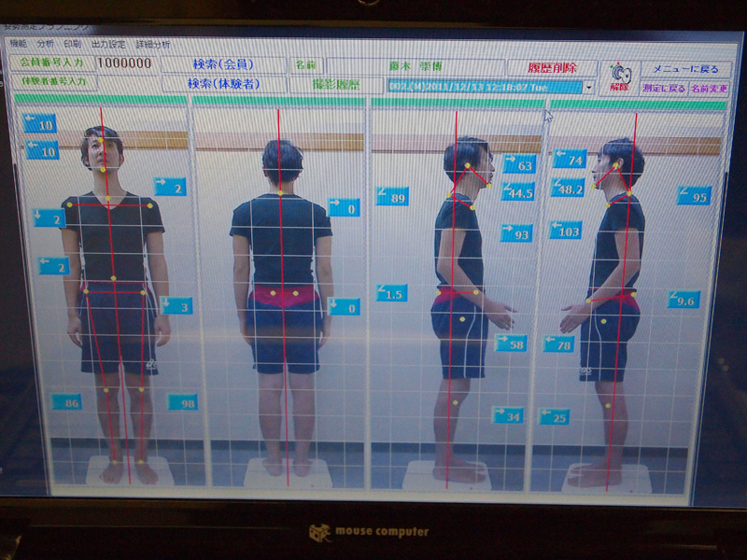
Task: Click the blue 103 measurement tag
Action: pyautogui.click(x=566, y=231)
